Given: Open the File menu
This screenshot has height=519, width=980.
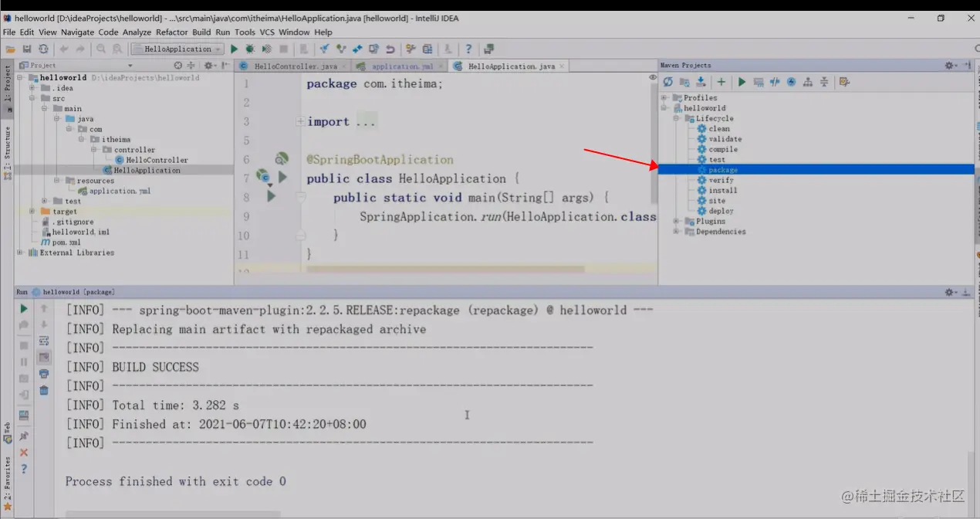Looking at the screenshot, I should pos(8,32).
